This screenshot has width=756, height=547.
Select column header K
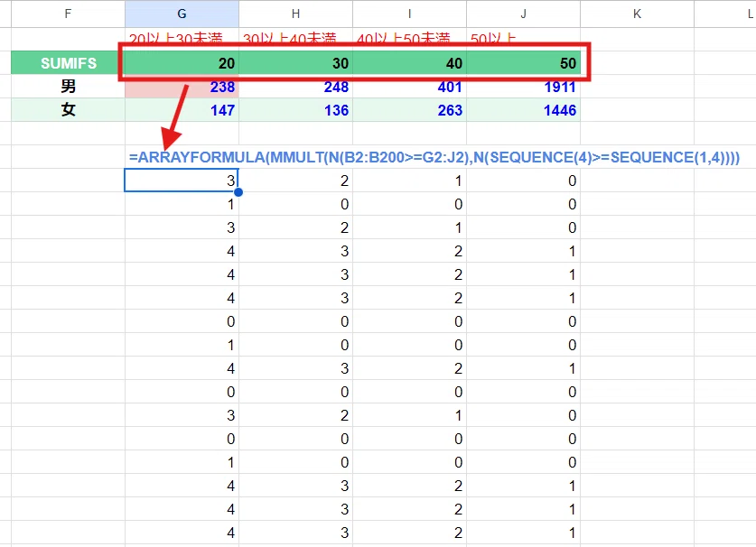pyautogui.click(x=637, y=14)
